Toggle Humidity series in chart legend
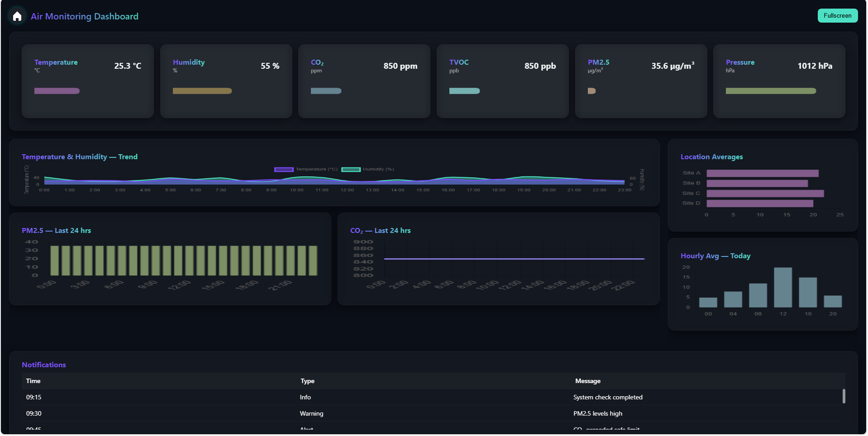 [x=367, y=170]
